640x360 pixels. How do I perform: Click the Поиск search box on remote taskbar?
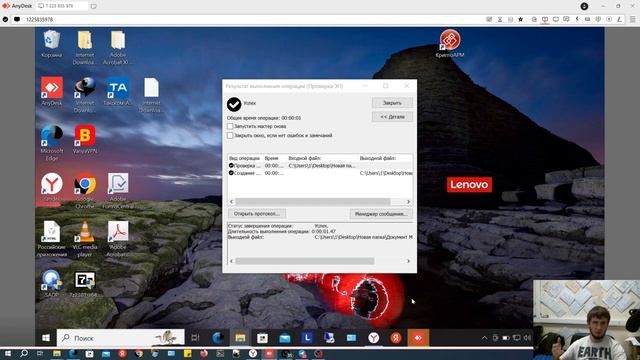tap(121, 338)
